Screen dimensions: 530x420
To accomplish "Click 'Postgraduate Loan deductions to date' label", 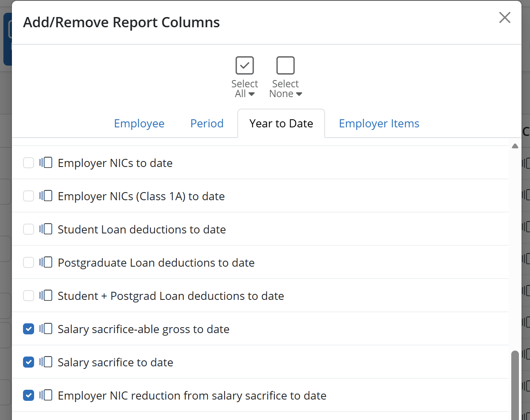I will (156, 263).
